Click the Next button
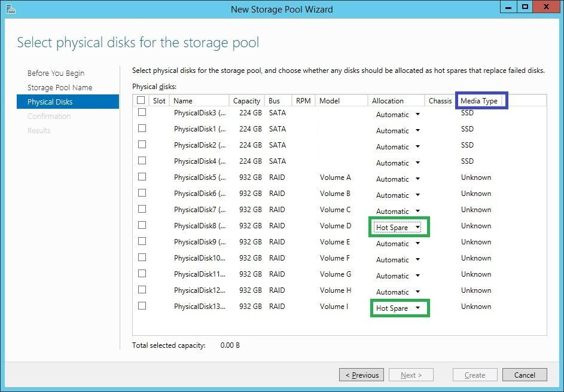564x392 pixels. point(411,375)
